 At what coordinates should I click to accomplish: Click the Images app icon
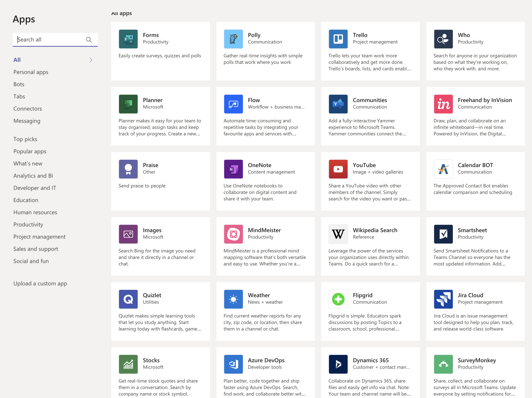click(x=128, y=234)
